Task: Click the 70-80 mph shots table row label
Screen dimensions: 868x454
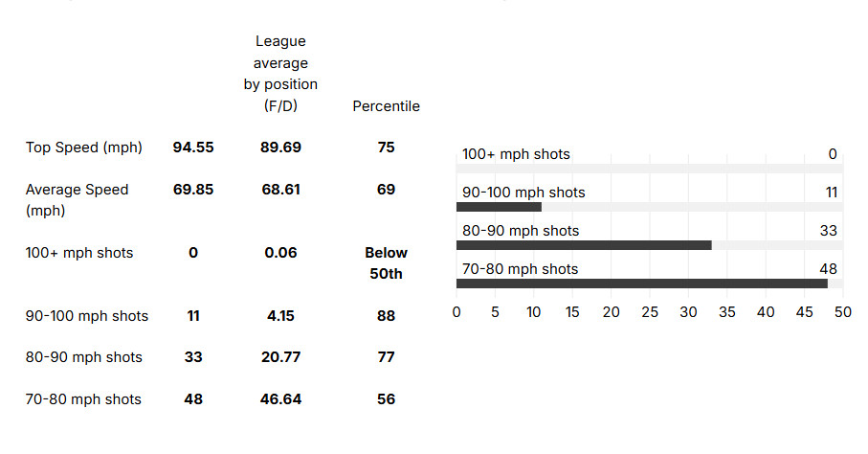Action: click(83, 399)
